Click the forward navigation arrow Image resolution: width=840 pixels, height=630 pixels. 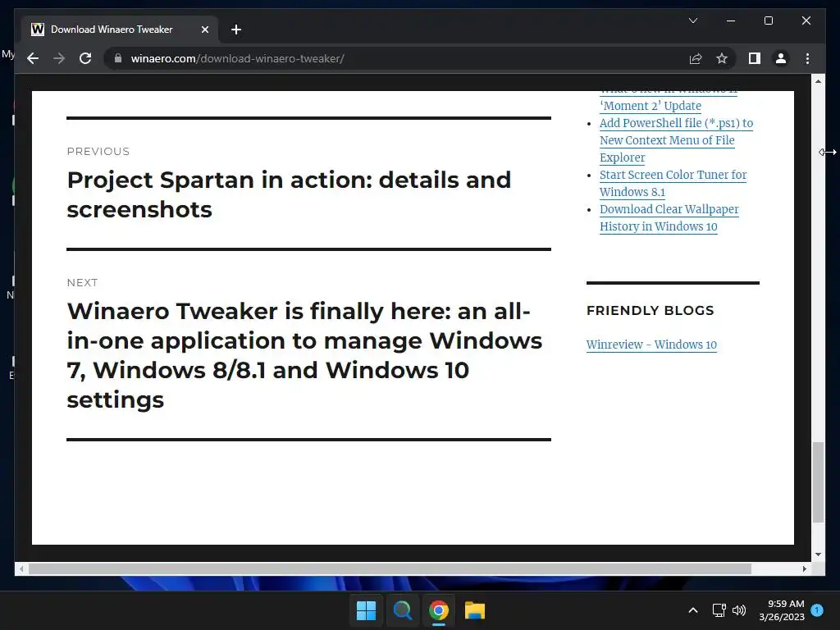coord(59,58)
